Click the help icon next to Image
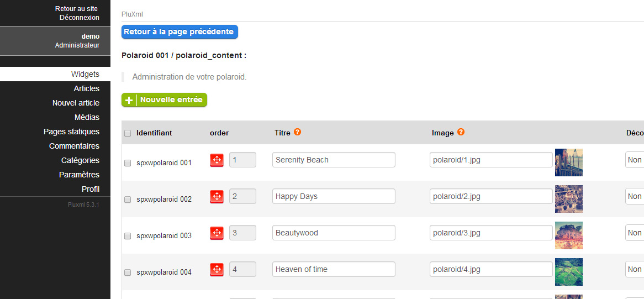644x299 pixels. coord(461,132)
